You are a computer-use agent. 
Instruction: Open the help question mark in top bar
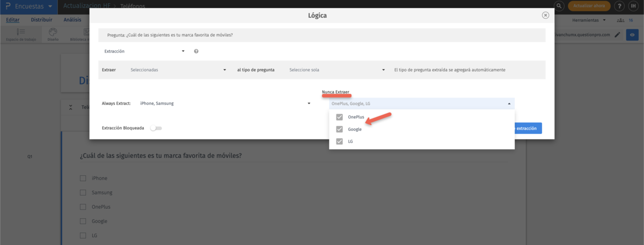(x=618, y=6)
